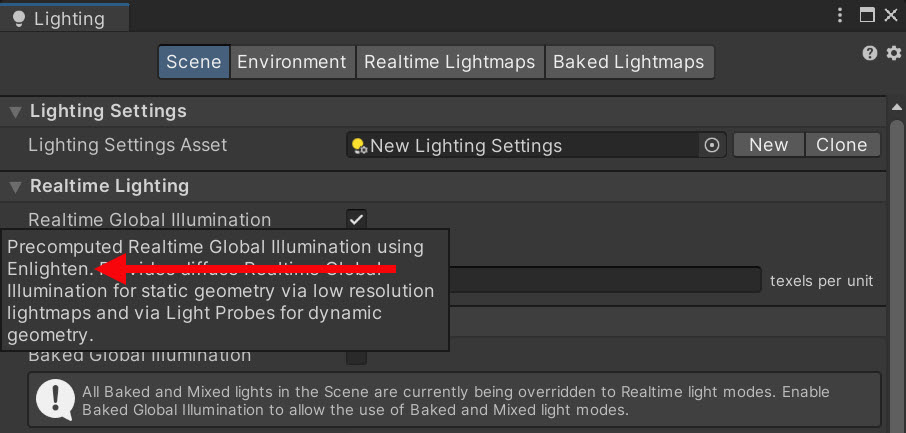
Task: Create a New lighting settings asset
Action: [x=768, y=145]
